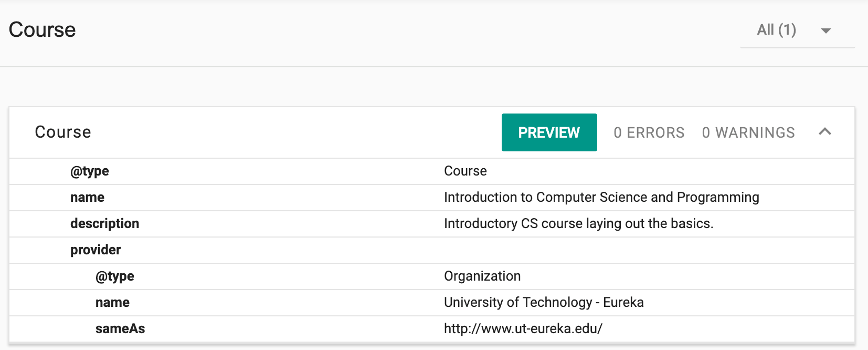Select the course name property label

click(87, 198)
